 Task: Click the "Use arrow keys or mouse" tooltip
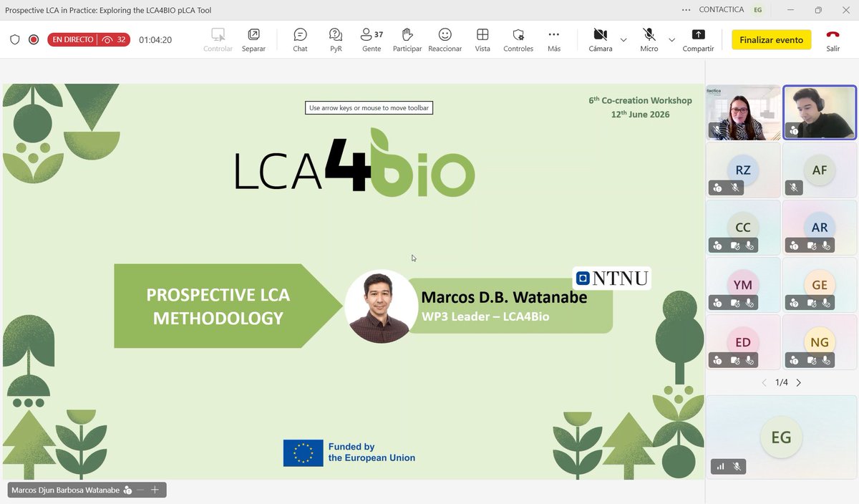(x=369, y=108)
